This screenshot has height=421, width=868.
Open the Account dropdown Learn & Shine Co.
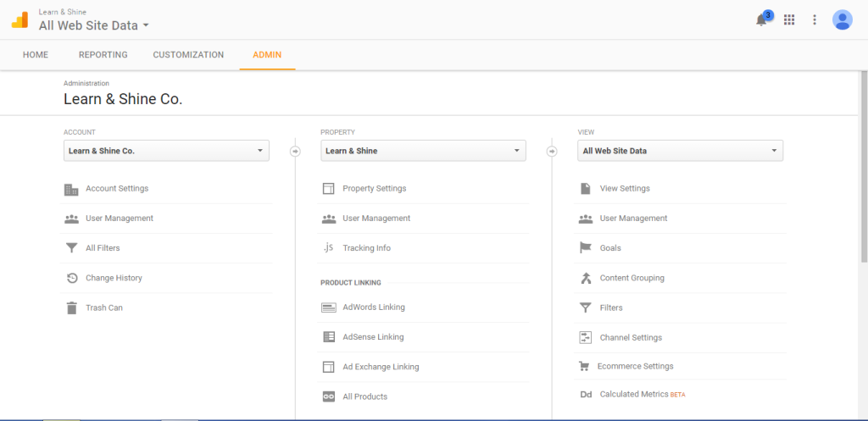[167, 151]
